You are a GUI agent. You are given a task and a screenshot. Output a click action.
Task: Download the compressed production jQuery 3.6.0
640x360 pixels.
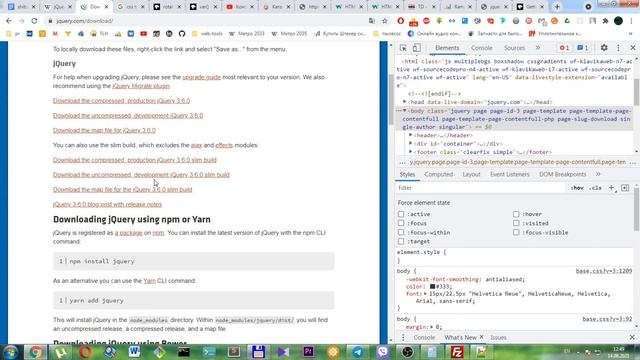[x=121, y=101]
